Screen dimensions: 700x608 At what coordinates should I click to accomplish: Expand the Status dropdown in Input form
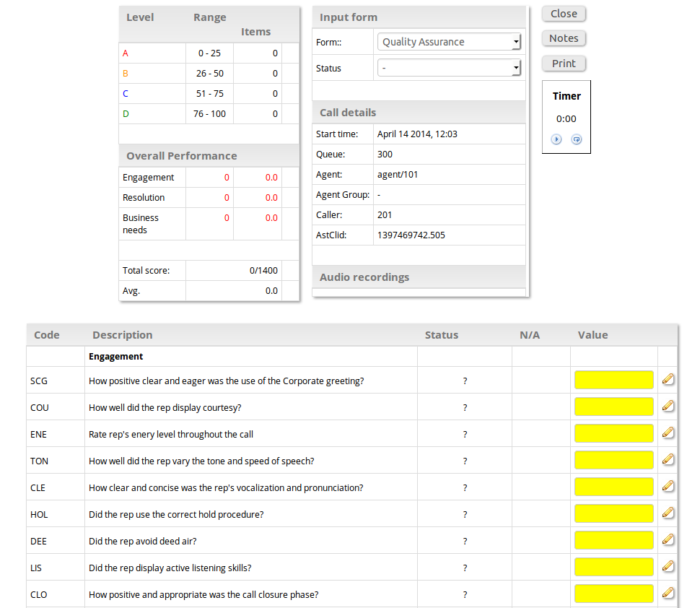tap(449, 69)
